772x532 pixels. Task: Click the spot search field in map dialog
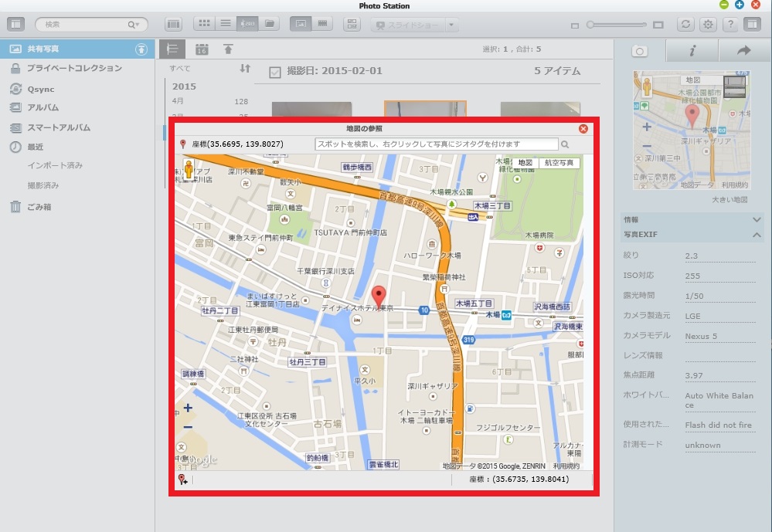(436, 144)
